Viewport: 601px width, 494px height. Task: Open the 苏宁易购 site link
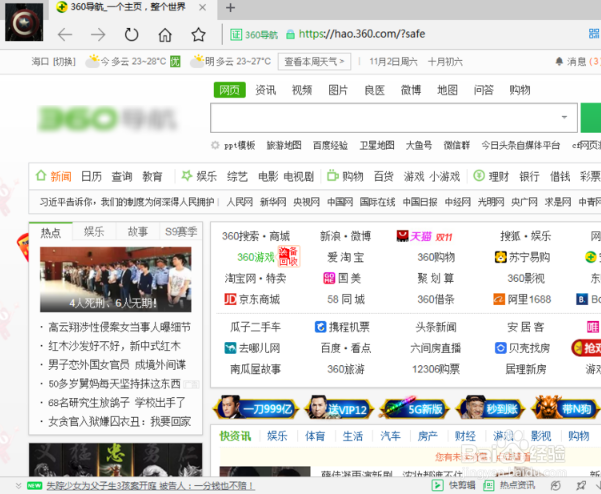point(522,257)
